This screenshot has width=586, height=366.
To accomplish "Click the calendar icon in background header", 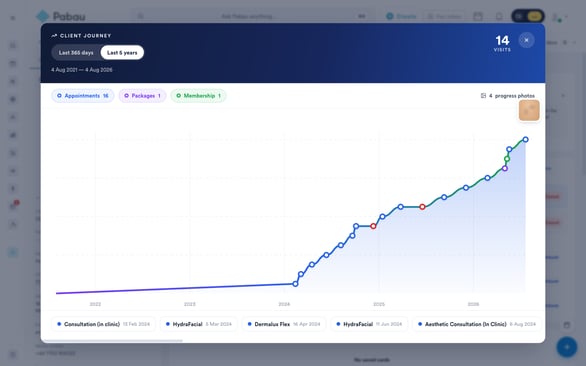I will click(x=478, y=16).
